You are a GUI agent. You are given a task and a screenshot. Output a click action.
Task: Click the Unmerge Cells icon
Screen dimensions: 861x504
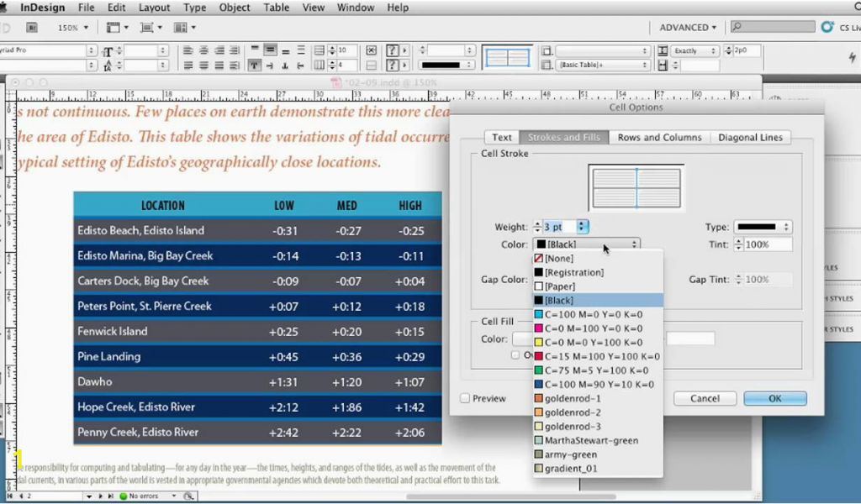[371, 66]
